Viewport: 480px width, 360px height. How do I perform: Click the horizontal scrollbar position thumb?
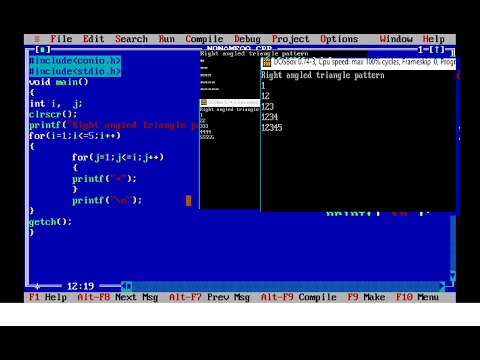(x=129, y=286)
